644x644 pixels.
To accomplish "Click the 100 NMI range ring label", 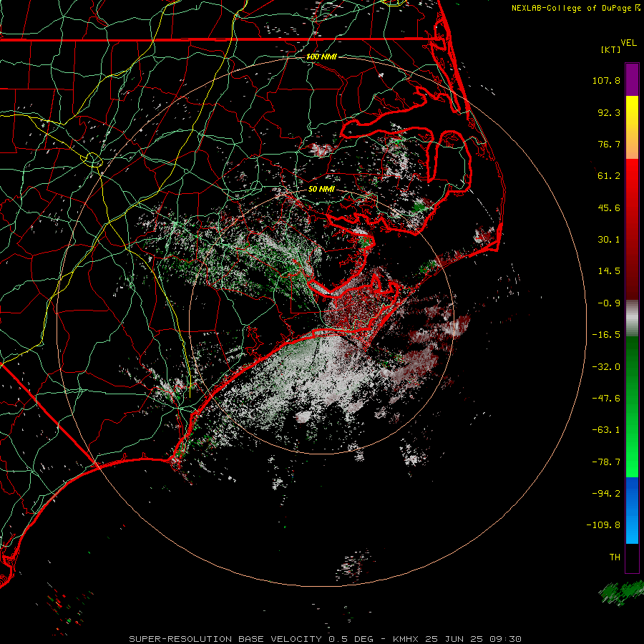I will (x=321, y=57).
